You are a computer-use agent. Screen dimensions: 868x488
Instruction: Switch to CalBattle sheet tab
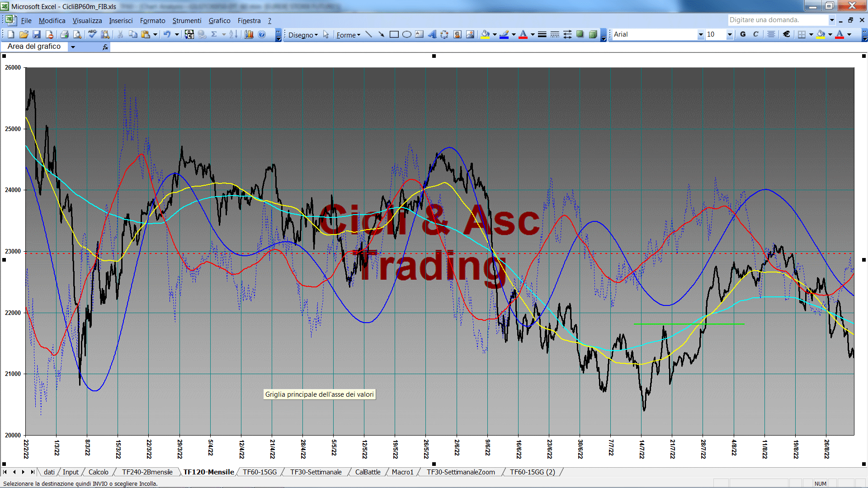368,472
